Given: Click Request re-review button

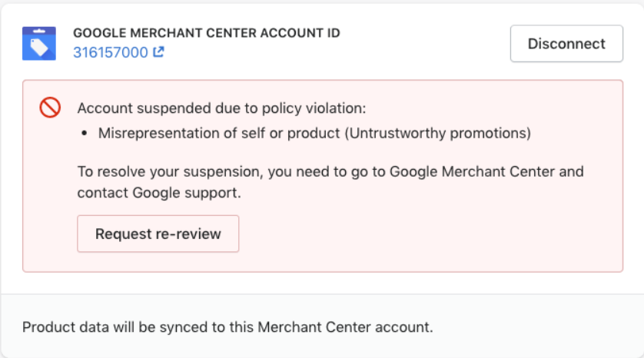Looking at the screenshot, I should [x=158, y=234].
